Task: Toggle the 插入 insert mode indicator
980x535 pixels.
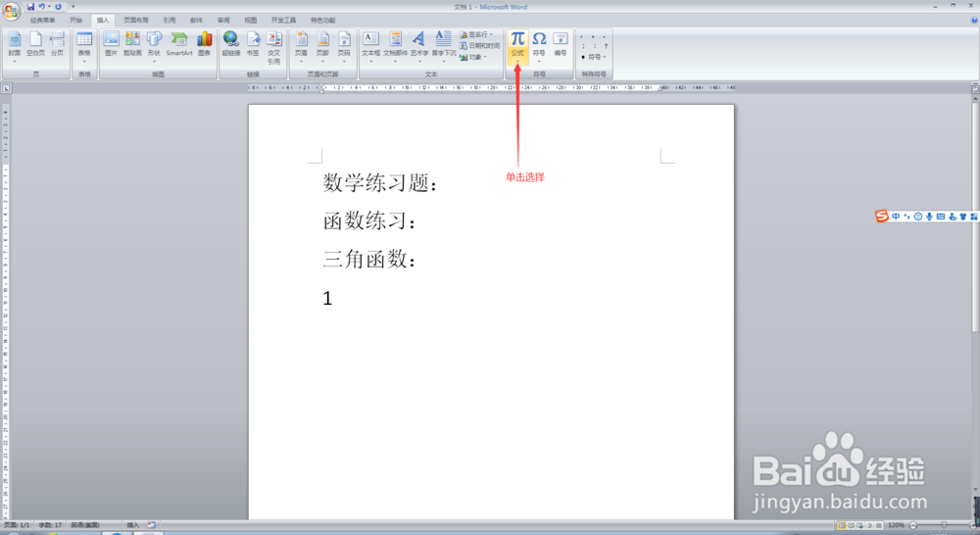Action: click(x=132, y=525)
